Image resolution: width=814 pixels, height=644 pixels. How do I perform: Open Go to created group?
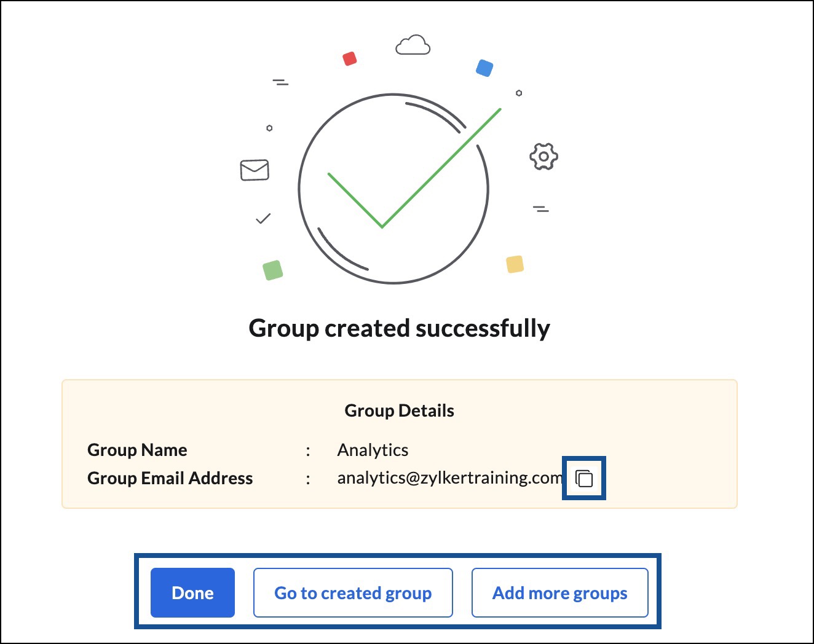click(x=353, y=592)
